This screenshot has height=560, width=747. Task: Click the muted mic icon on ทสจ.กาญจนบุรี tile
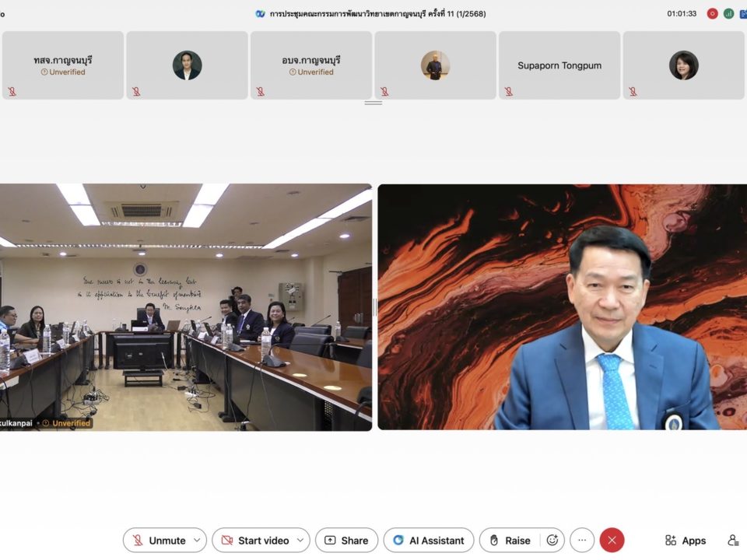(x=12, y=91)
